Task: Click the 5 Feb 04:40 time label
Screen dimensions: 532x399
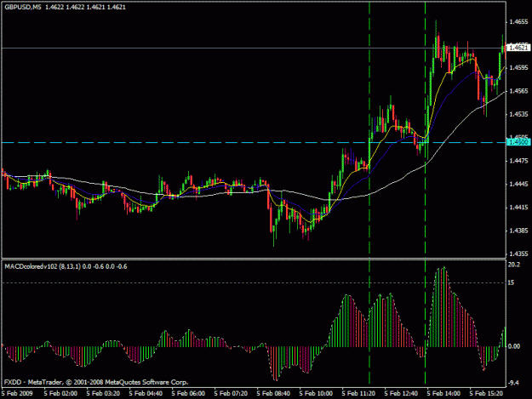Action: click(146, 393)
